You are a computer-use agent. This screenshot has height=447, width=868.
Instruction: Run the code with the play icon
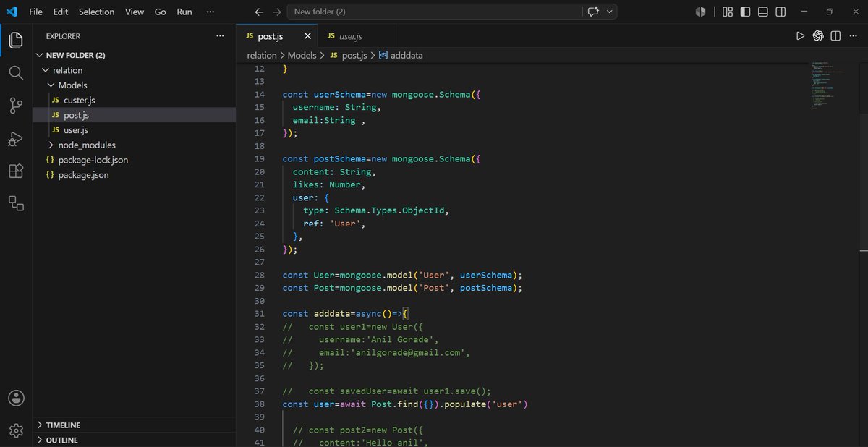point(800,36)
